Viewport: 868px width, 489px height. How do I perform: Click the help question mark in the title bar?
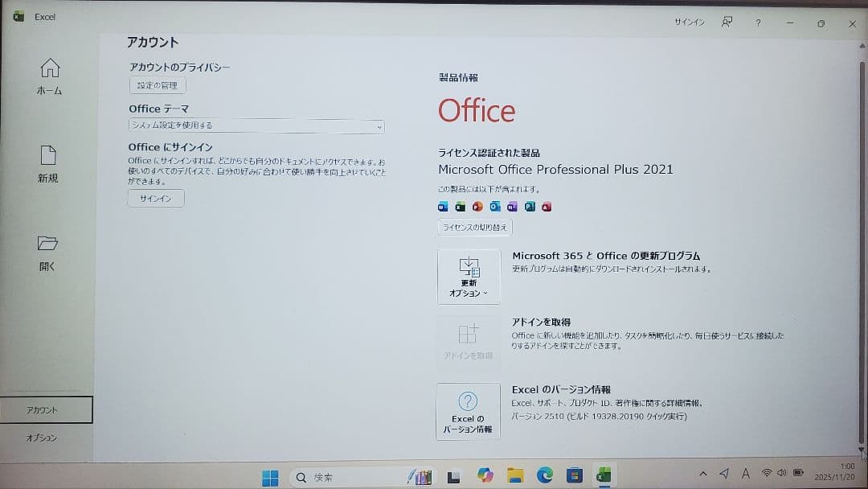pos(758,24)
